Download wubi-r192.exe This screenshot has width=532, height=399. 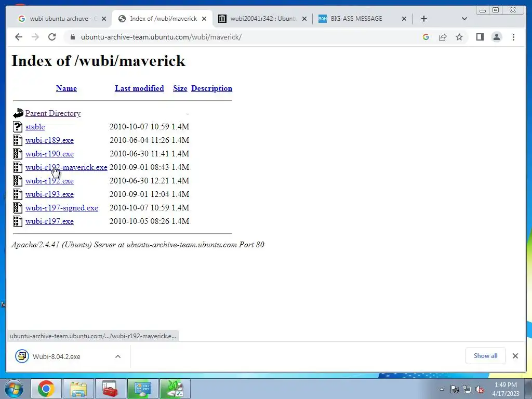(x=49, y=181)
